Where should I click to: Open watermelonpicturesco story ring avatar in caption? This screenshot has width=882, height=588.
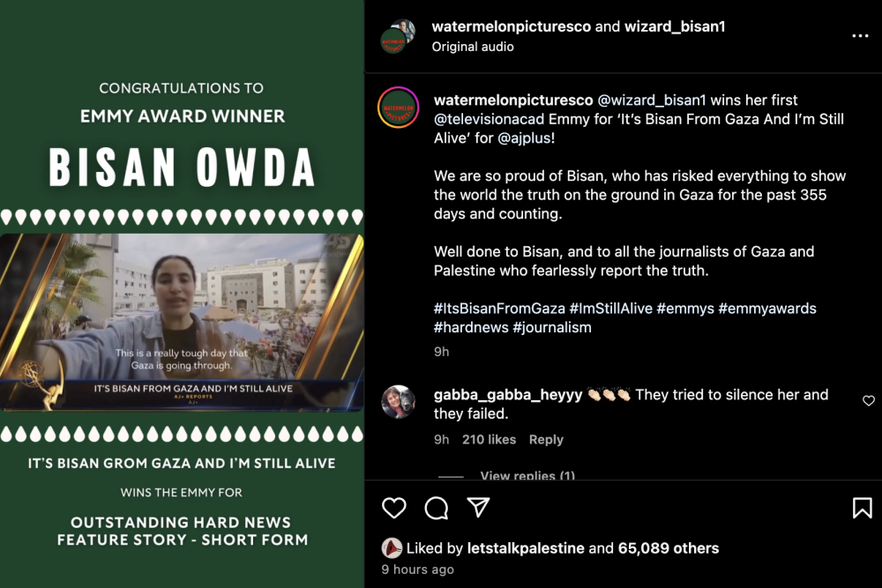pyautogui.click(x=399, y=108)
